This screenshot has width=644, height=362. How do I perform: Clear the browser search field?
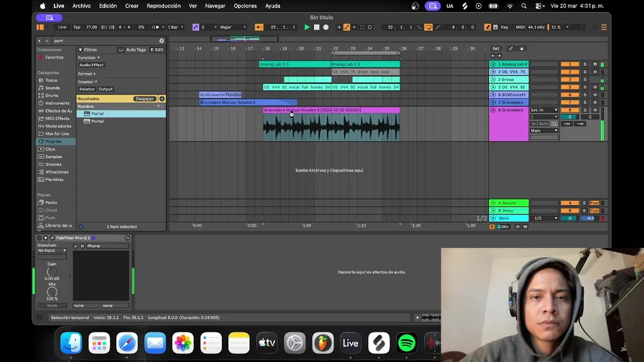(x=162, y=41)
